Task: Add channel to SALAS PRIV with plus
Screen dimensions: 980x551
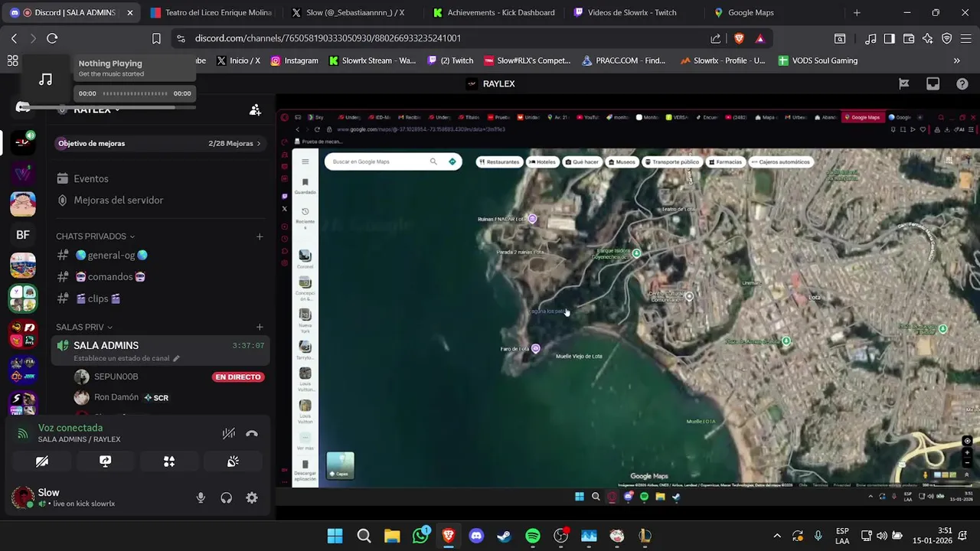Action: 260,328
